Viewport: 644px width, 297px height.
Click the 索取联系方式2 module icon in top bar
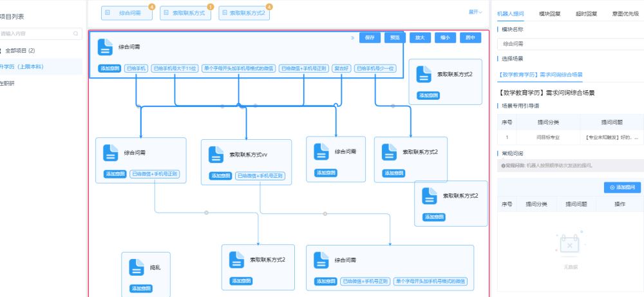click(225, 13)
